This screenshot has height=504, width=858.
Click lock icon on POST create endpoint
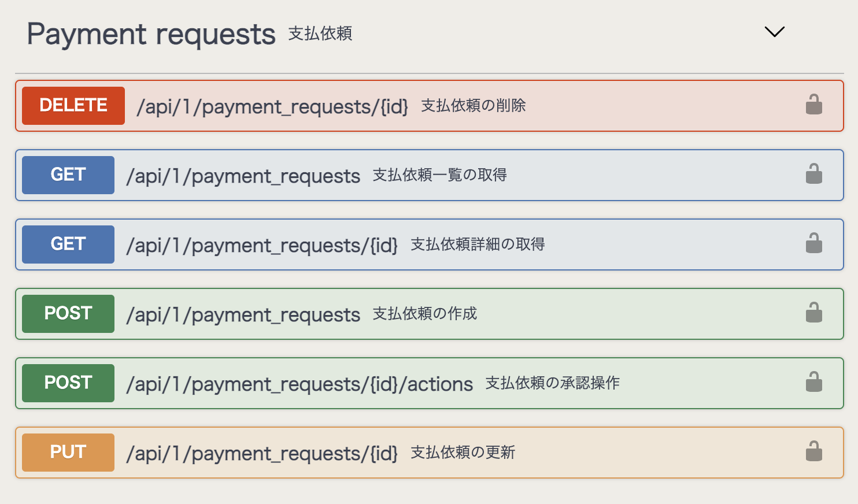[813, 313]
